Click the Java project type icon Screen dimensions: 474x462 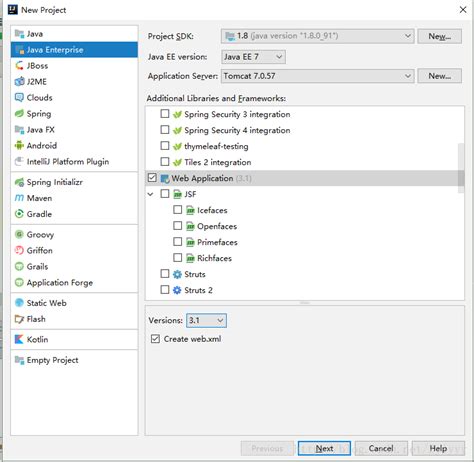point(19,34)
